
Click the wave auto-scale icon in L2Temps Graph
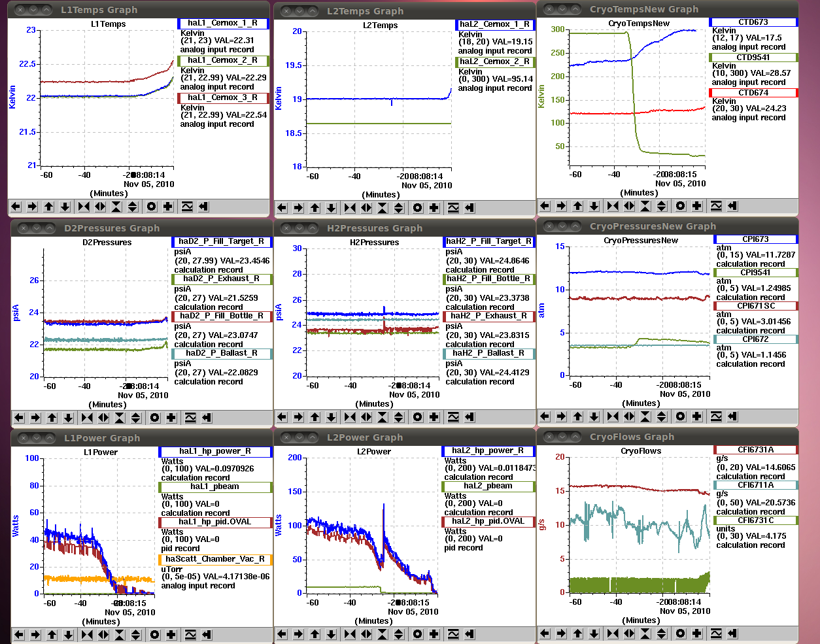click(453, 208)
